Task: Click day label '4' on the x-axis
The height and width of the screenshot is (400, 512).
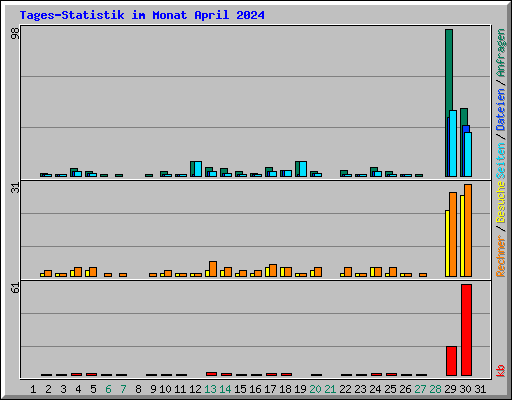Action: tap(78, 389)
